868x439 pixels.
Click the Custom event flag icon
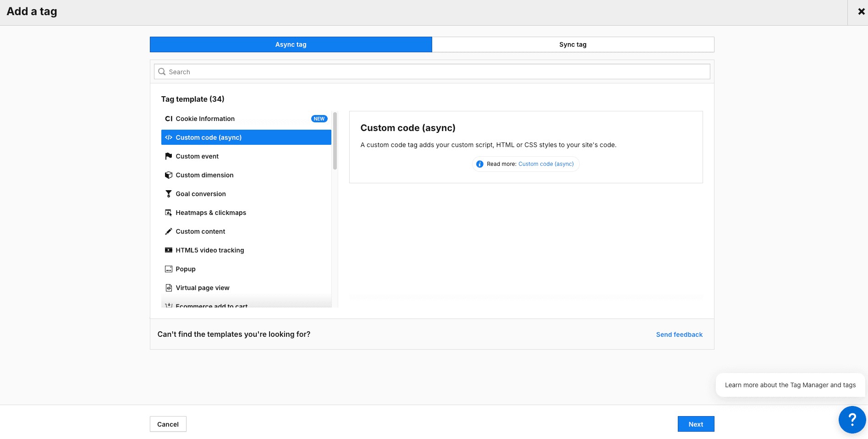click(x=169, y=156)
